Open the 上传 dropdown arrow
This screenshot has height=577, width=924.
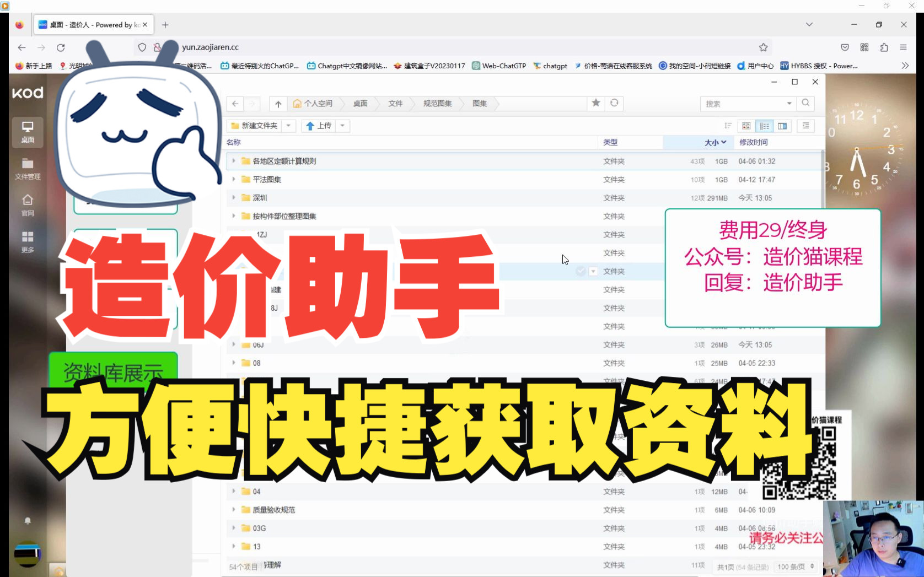point(342,126)
